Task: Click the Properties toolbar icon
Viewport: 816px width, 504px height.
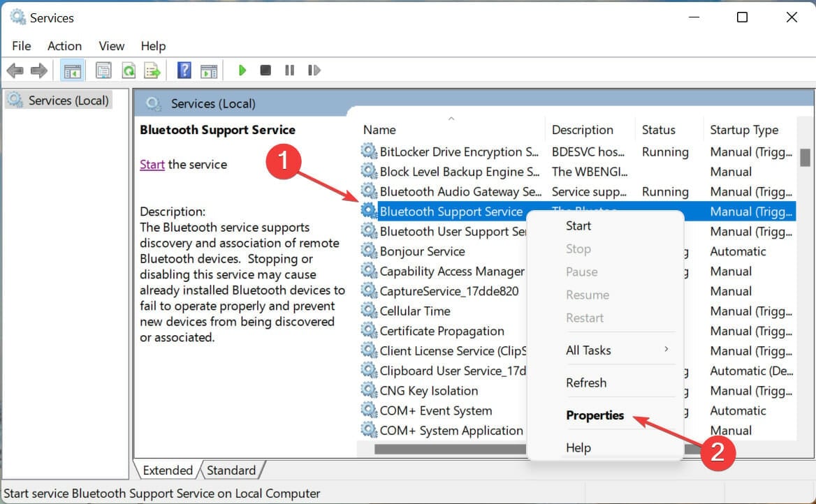Action: (x=103, y=71)
